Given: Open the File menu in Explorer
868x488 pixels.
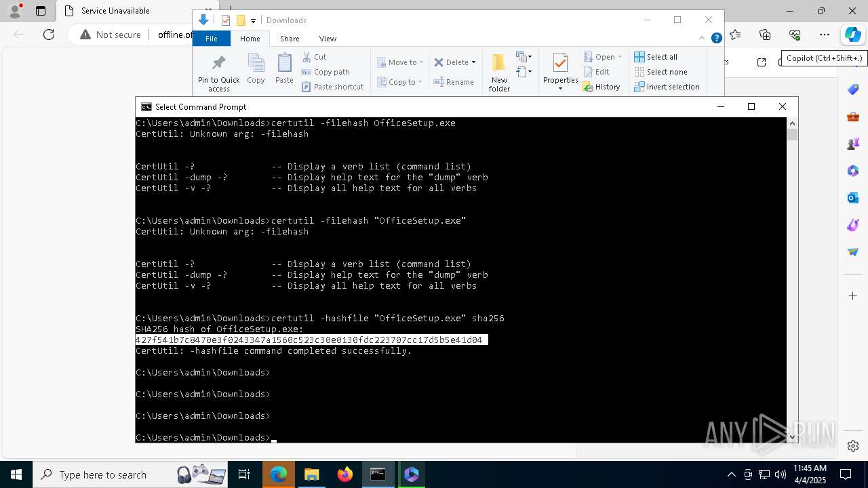Looking at the screenshot, I should coord(212,39).
